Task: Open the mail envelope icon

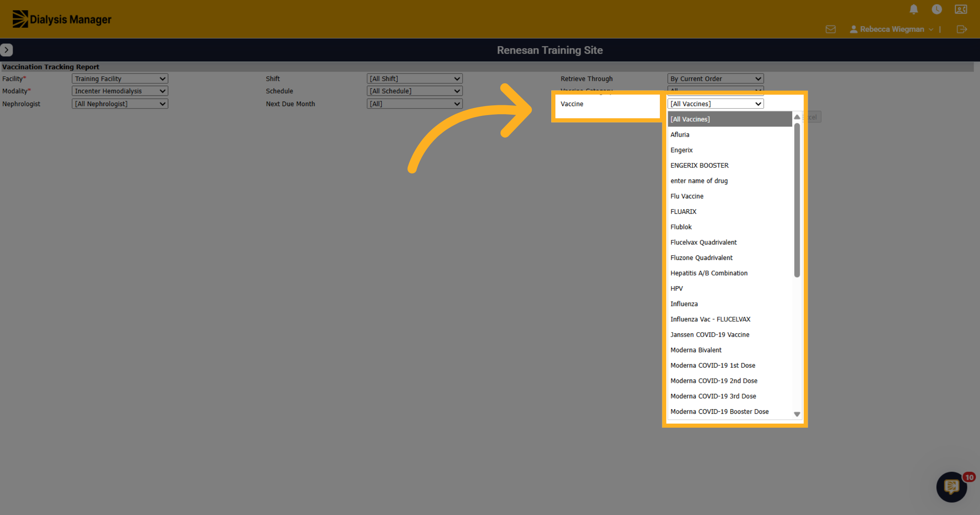Action: coord(831,29)
